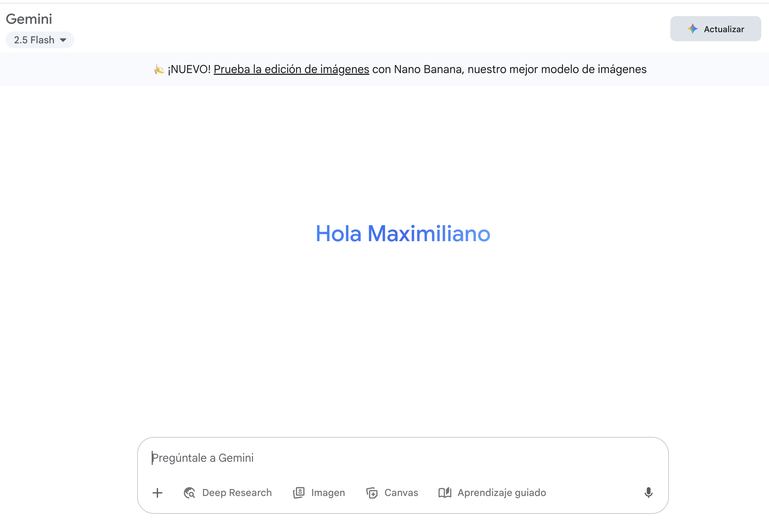This screenshot has height=532, width=769.
Task: Click the dropdown arrow next to 2.5 Flash
Action: (63, 40)
